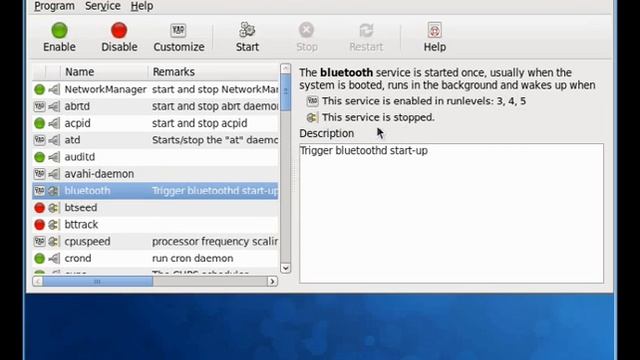Click the stopped-state icon for btseed

coord(53,208)
